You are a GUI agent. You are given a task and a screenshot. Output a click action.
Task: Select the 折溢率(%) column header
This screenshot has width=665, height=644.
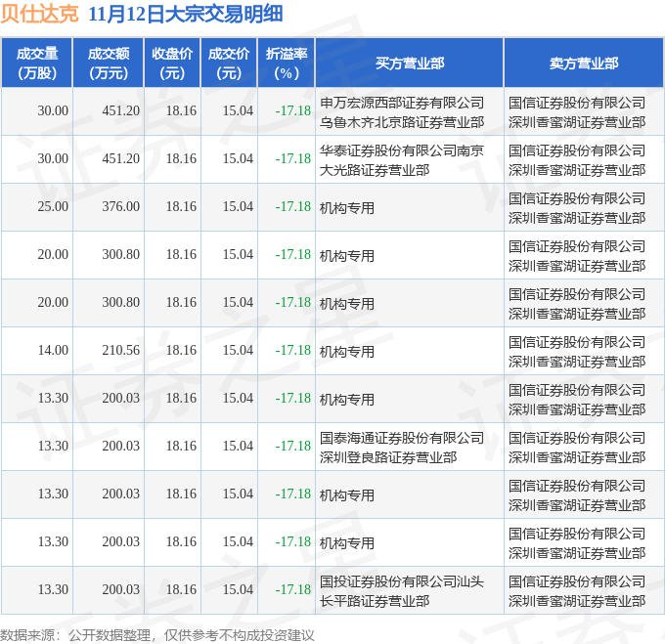287,64
